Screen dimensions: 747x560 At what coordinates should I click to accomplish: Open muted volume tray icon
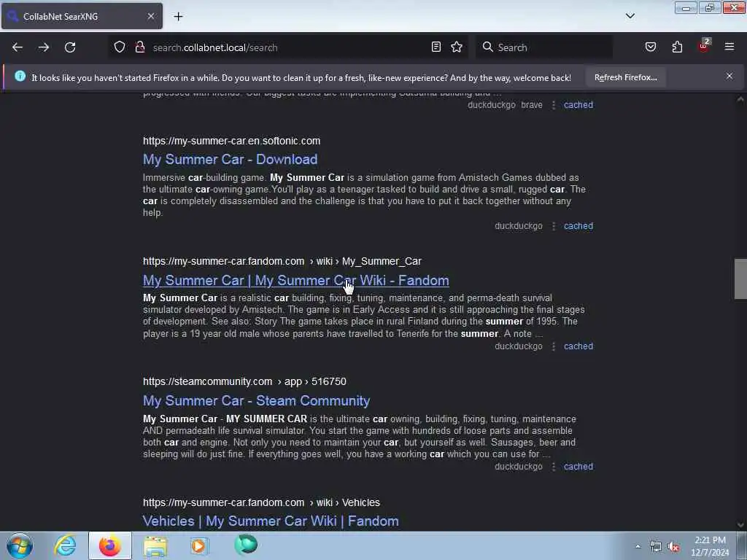point(673,546)
